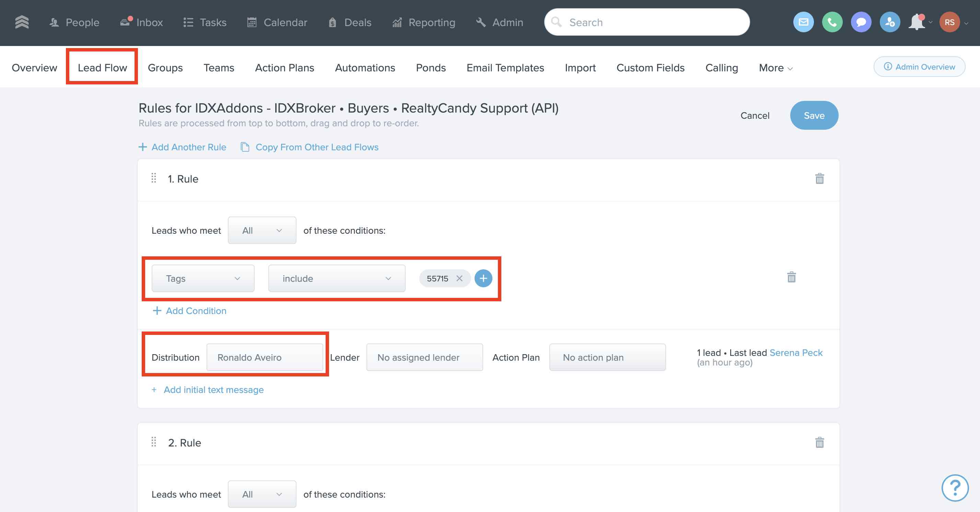Delete the Tags condition trash icon

click(x=791, y=277)
